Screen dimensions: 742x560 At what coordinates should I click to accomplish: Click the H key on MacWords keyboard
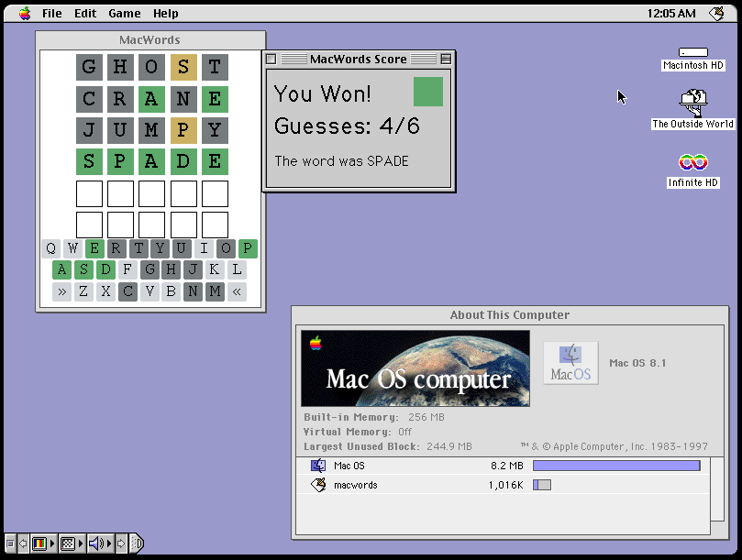[171, 269]
